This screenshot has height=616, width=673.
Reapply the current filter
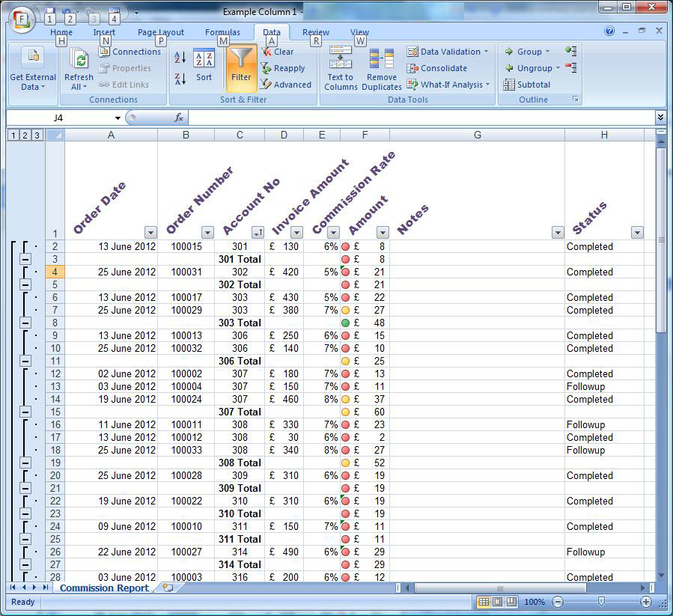(283, 68)
